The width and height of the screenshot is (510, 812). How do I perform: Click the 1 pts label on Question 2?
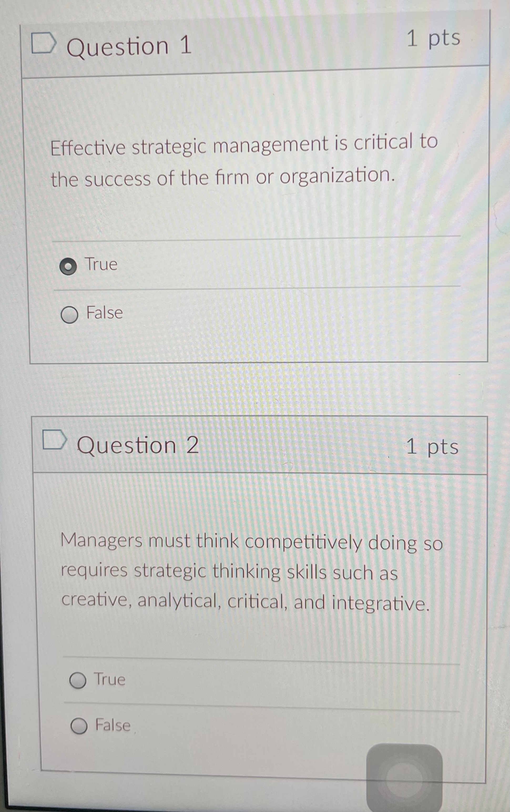[x=432, y=447]
